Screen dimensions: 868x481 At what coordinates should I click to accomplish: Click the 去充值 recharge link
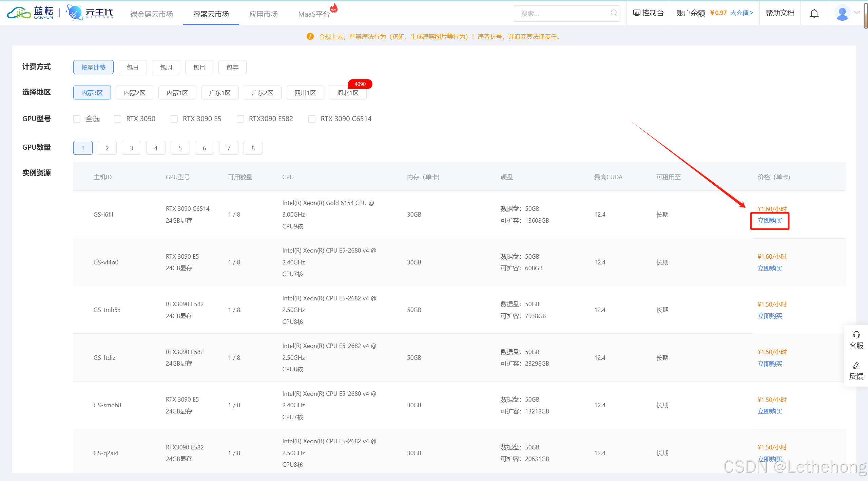(x=741, y=13)
